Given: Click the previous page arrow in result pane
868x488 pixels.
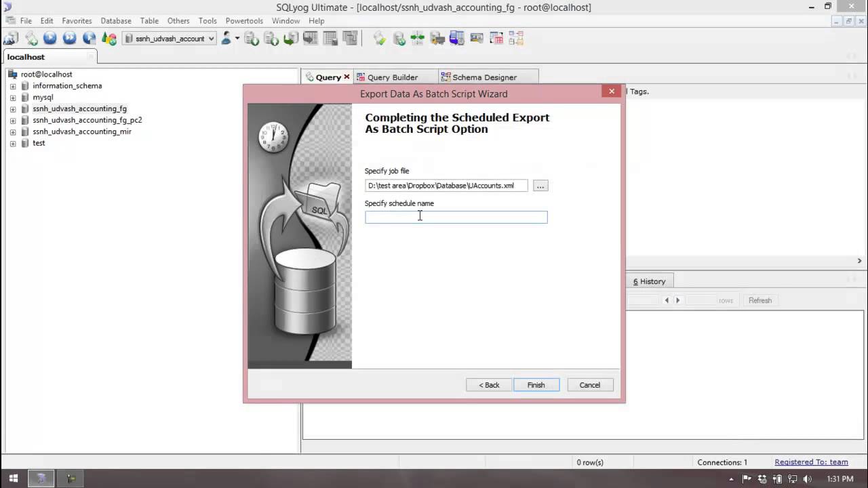Looking at the screenshot, I should tap(667, 300).
